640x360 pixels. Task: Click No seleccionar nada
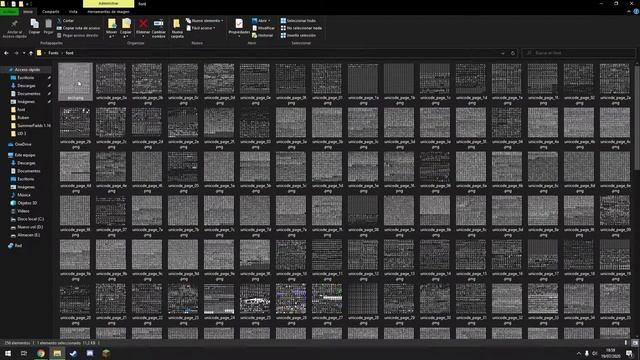click(x=301, y=28)
